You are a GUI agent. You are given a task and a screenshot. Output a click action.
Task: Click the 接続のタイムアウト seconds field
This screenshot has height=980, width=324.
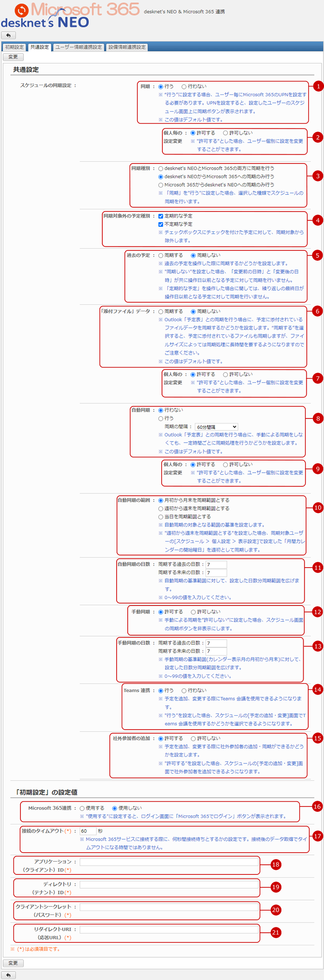tap(88, 831)
